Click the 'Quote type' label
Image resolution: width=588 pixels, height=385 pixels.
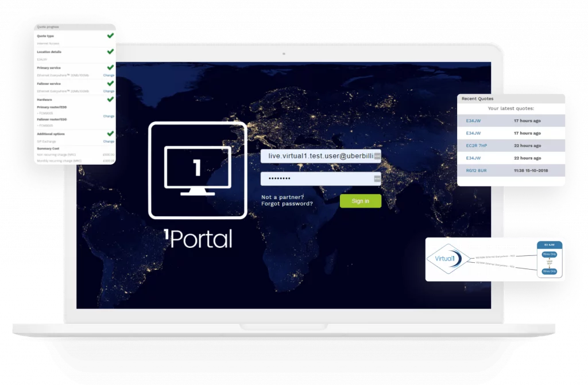click(45, 36)
